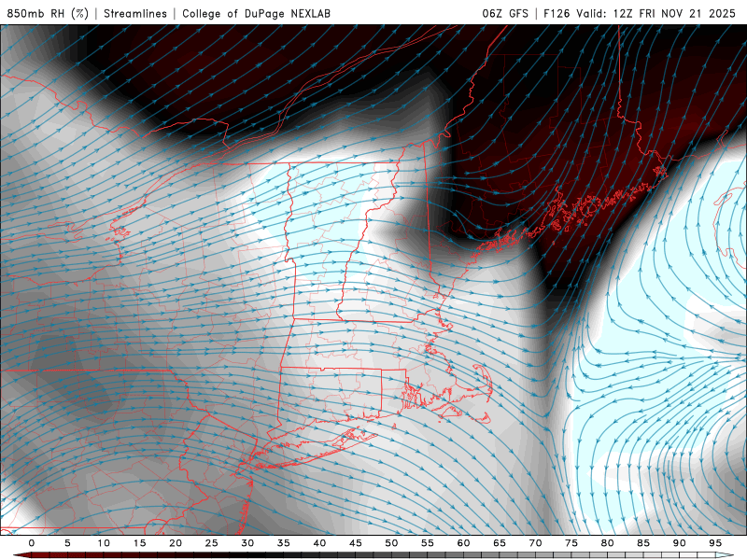The height and width of the screenshot is (560, 747).
Task: Click the "70" label on color scale
Action: point(535,543)
